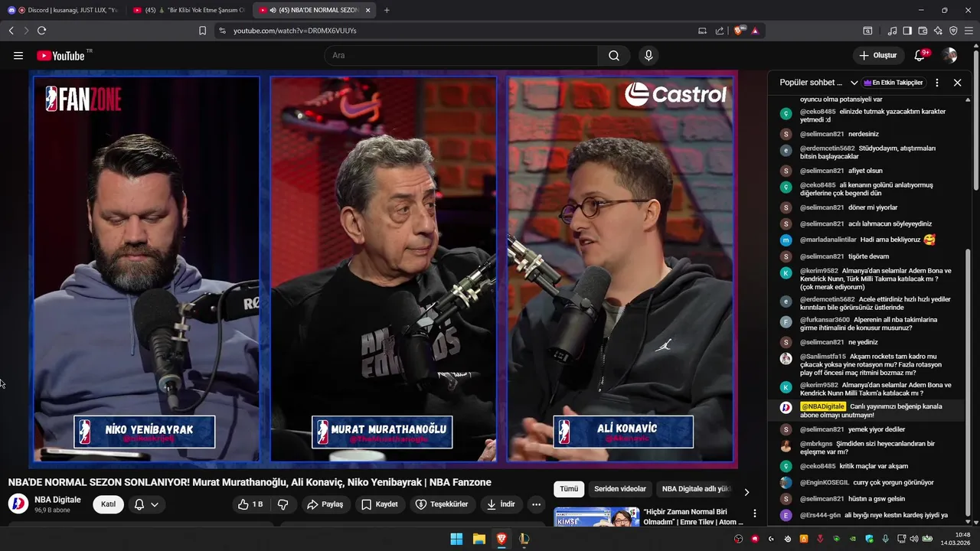Reload the page
This screenshot has width=980, height=551.
click(41, 31)
